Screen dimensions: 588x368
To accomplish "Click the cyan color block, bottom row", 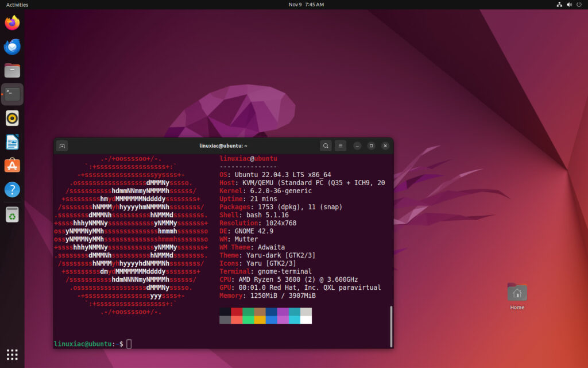I will pos(295,320).
